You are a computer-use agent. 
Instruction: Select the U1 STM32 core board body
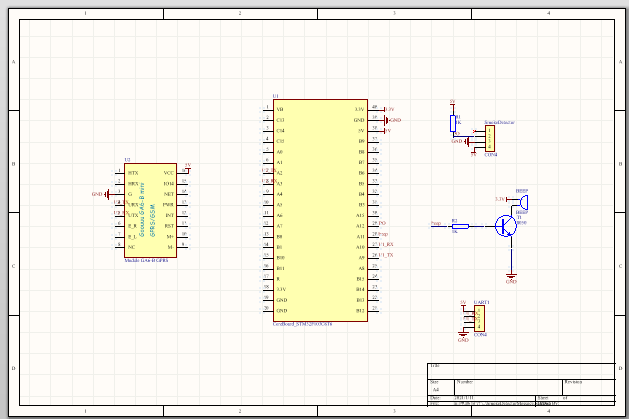click(x=321, y=211)
